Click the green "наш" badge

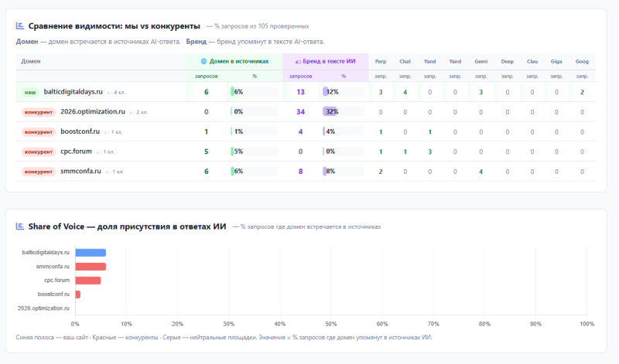click(x=30, y=92)
